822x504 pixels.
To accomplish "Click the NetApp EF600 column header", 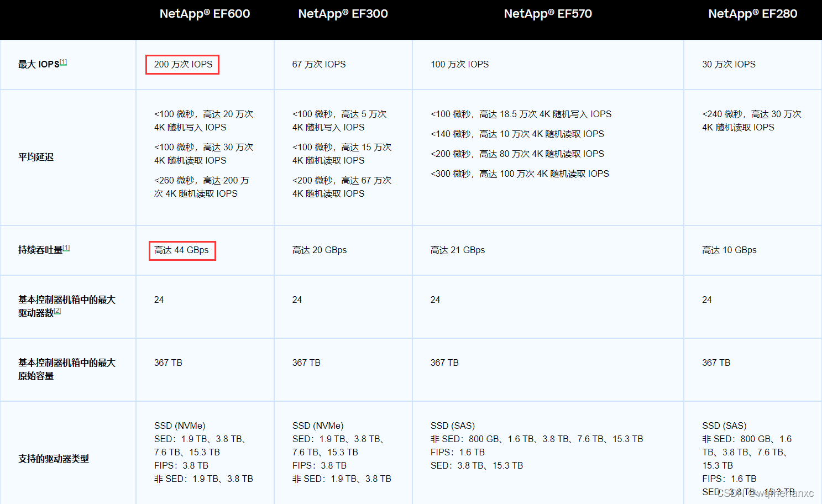I will click(x=205, y=14).
